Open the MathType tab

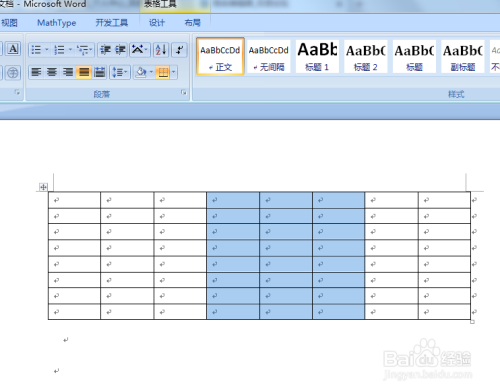[57, 23]
